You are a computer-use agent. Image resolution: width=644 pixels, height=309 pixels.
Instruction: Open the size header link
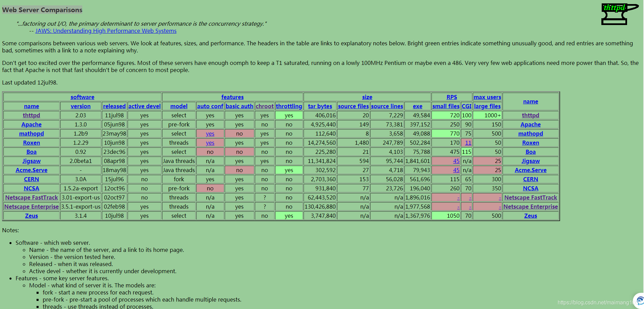click(367, 97)
